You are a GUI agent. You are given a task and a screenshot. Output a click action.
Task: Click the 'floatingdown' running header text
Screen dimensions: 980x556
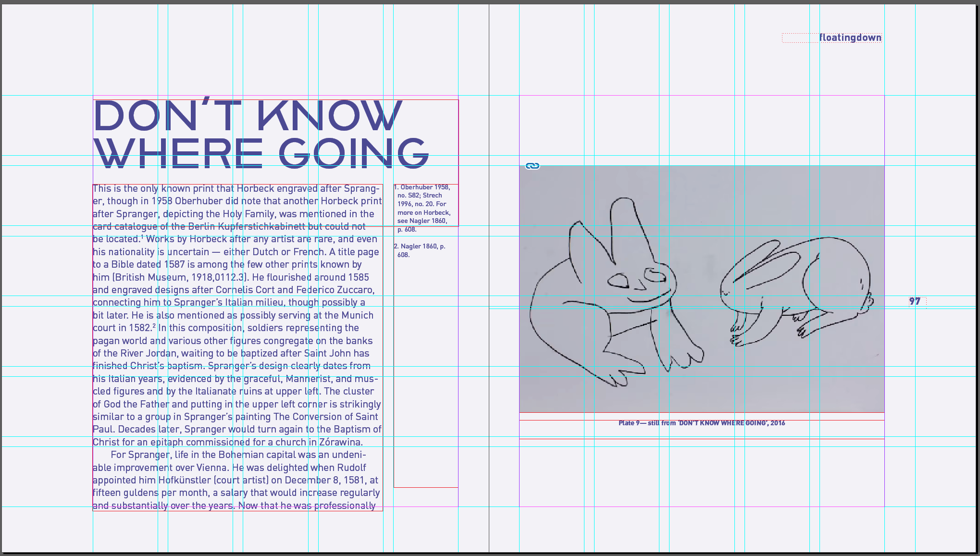tap(850, 38)
